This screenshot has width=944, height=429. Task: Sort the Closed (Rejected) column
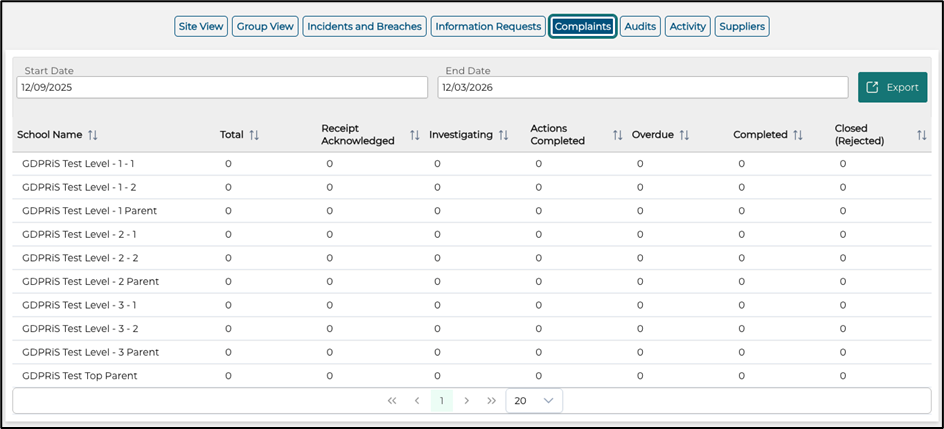(x=922, y=135)
